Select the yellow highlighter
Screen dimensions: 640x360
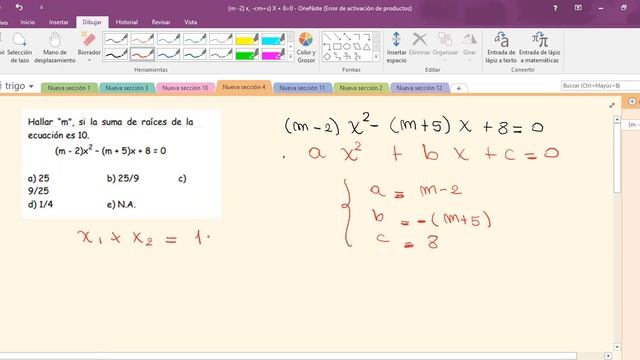[247, 39]
